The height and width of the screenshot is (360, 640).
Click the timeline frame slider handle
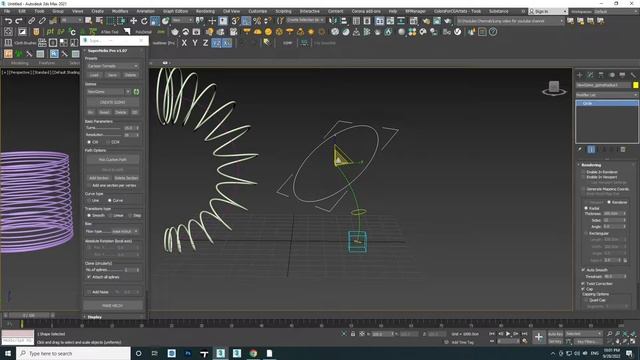[29, 315]
